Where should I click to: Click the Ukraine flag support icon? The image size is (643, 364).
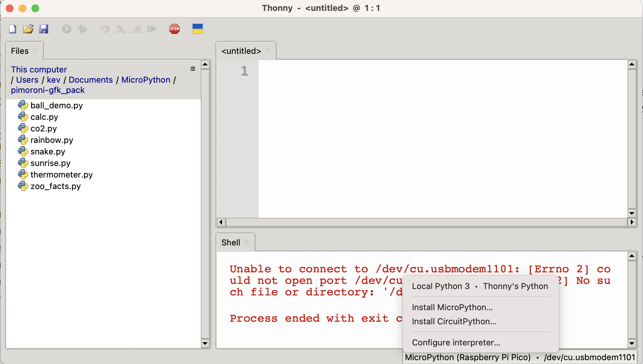(x=198, y=29)
